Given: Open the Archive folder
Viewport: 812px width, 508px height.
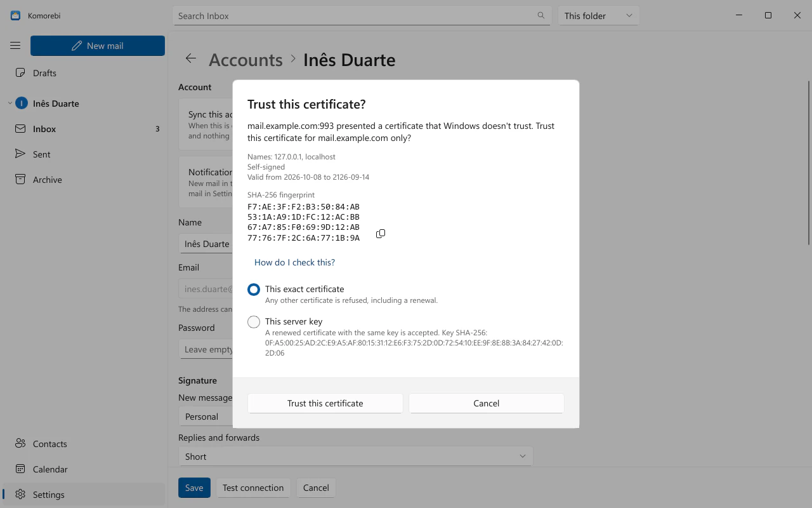Looking at the screenshot, I should pyautogui.click(x=84, y=180).
